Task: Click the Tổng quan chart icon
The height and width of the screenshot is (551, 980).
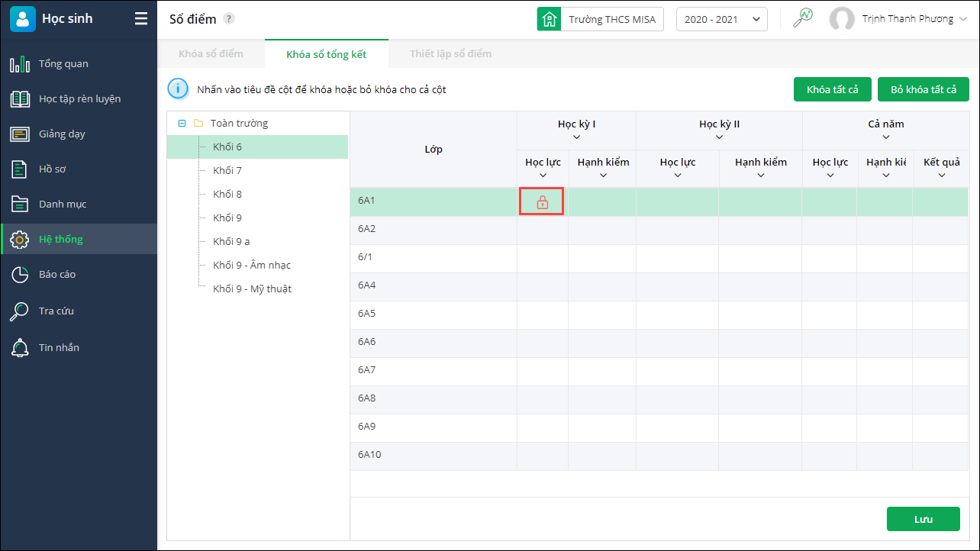Action: point(20,64)
